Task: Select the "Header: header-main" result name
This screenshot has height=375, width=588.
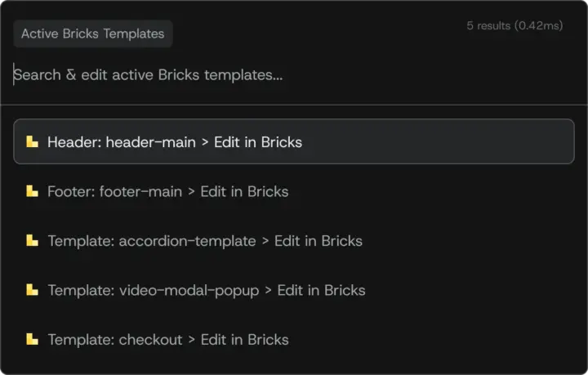Action: pyautogui.click(x=121, y=142)
